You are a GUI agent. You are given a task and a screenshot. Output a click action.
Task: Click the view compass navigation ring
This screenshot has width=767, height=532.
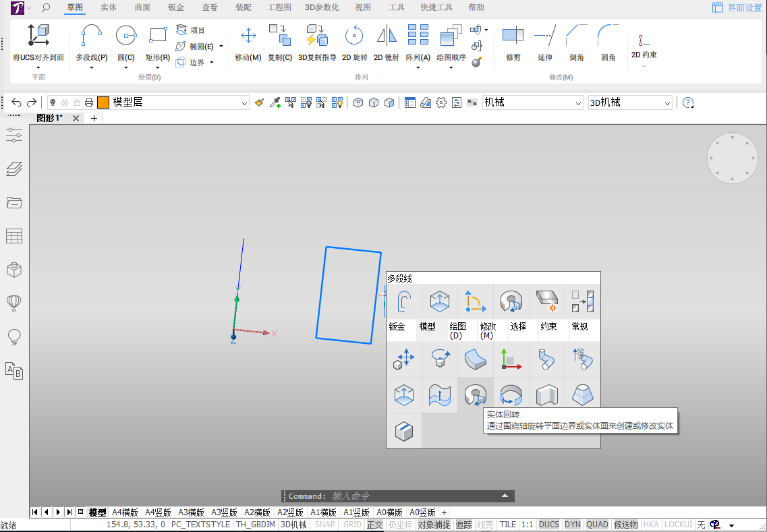(733, 158)
